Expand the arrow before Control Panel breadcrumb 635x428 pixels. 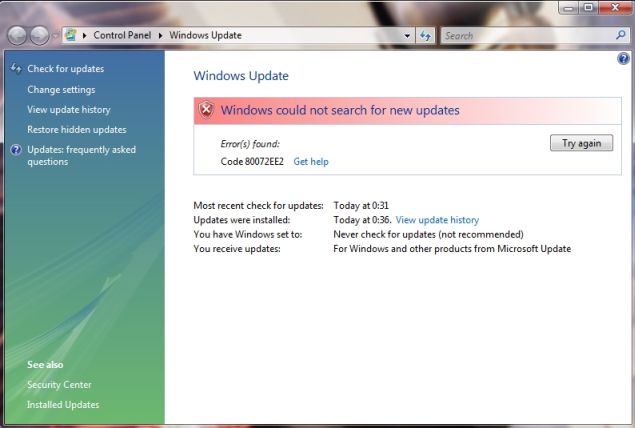tap(84, 36)
